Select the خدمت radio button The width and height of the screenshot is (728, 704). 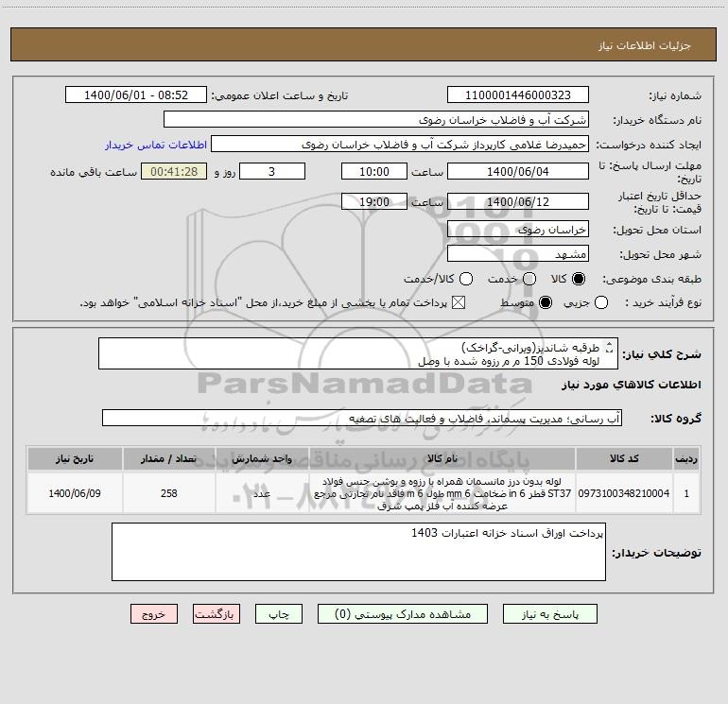pos(529,279)
